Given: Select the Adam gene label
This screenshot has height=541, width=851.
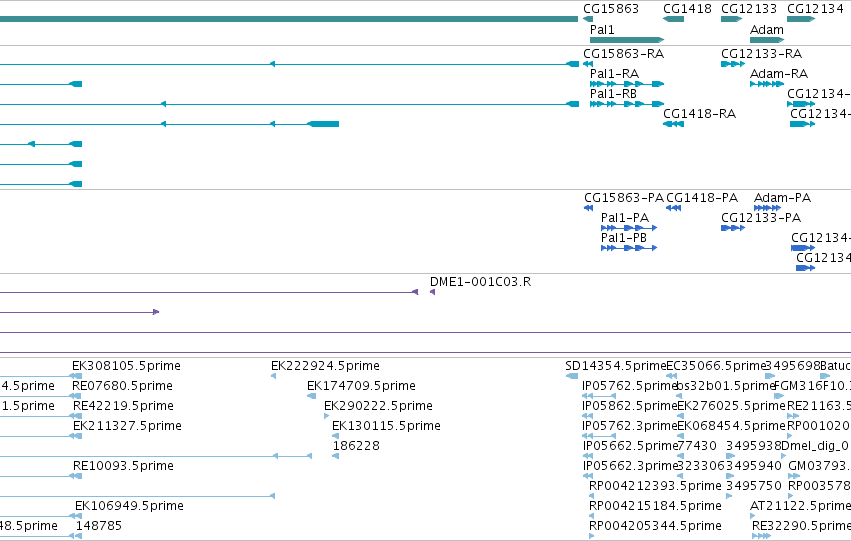Looking at the screenshot, I should point(766,30).
